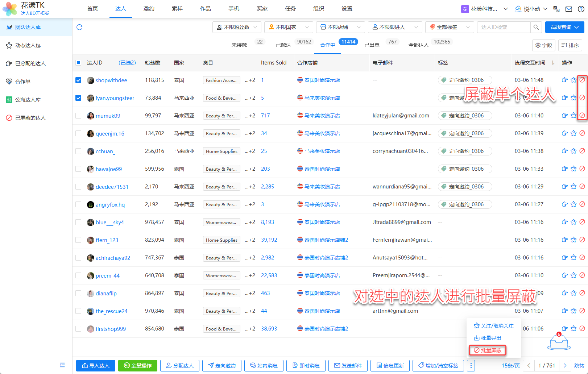The width and height of the screenshot is (588, 374).
Task: Click the search magnifier icon
Action: pos(536,27)
